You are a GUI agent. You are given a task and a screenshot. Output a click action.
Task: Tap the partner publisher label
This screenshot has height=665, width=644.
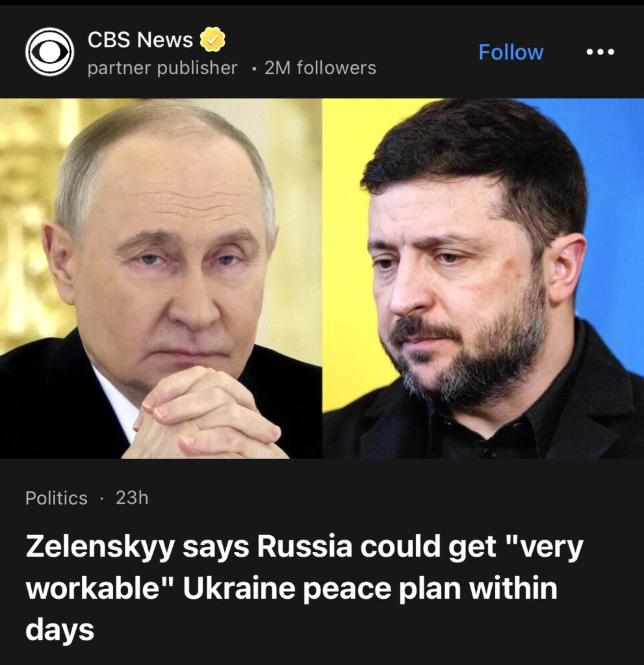162,68
